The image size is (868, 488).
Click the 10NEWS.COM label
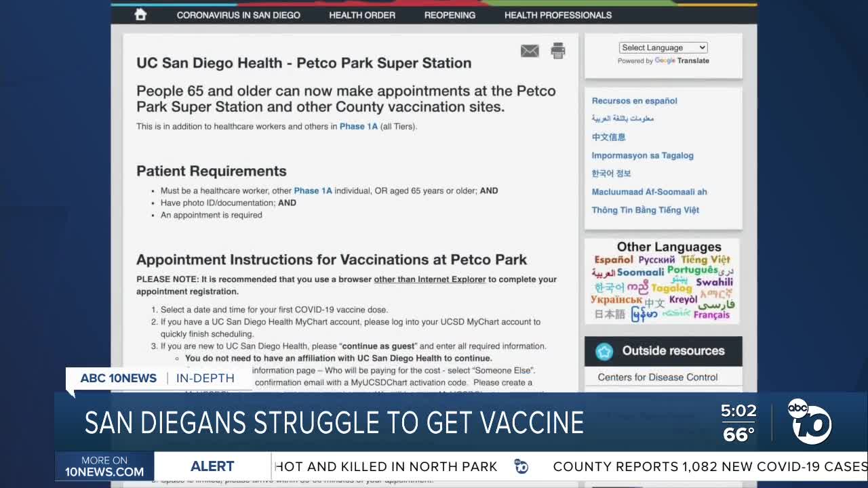(x=104, y=472)
